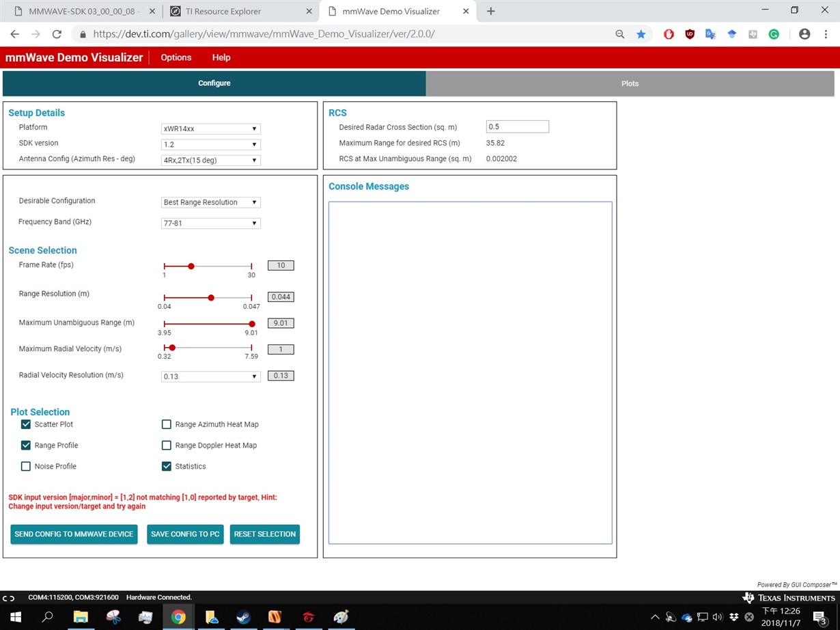Screen dimensions: 840x630
Task: Enable the Range Azimuth Heat Map checkbox
Action: click(x=167, y=424)
